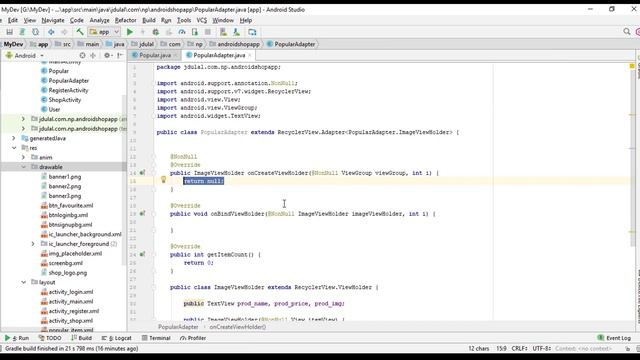The width and height of the screenshot is (640, 360).
Task: Click Sync Project with Gradle Files icon
Action: point(22,32)
